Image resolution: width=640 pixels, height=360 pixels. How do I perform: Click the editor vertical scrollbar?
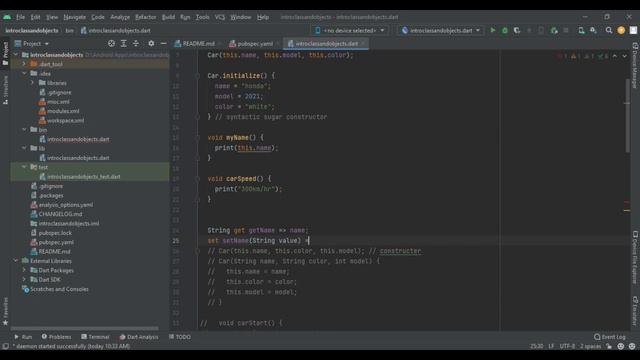(x=627, y=116)
